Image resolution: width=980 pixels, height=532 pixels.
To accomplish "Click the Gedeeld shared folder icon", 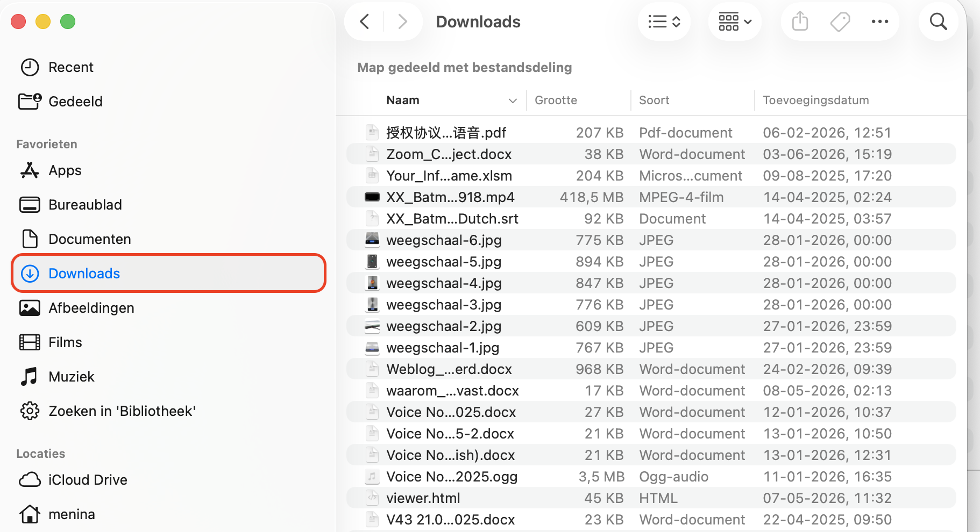I will click(x=30, y=101).
